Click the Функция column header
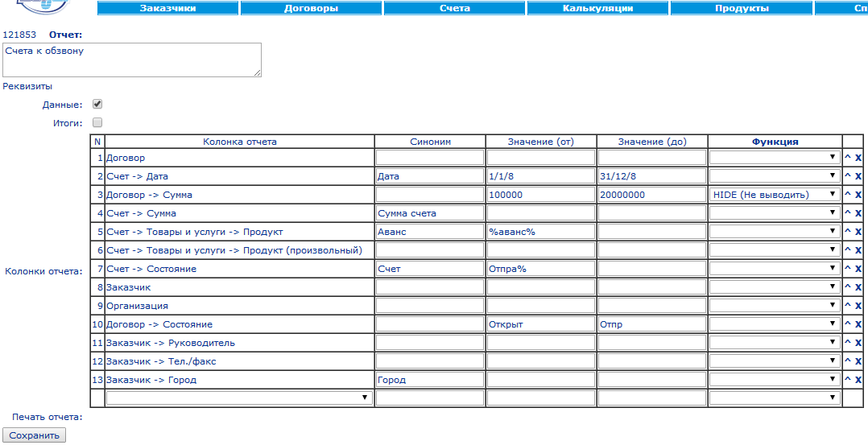The width and height of the screenshot is (868, 445). 775,142
